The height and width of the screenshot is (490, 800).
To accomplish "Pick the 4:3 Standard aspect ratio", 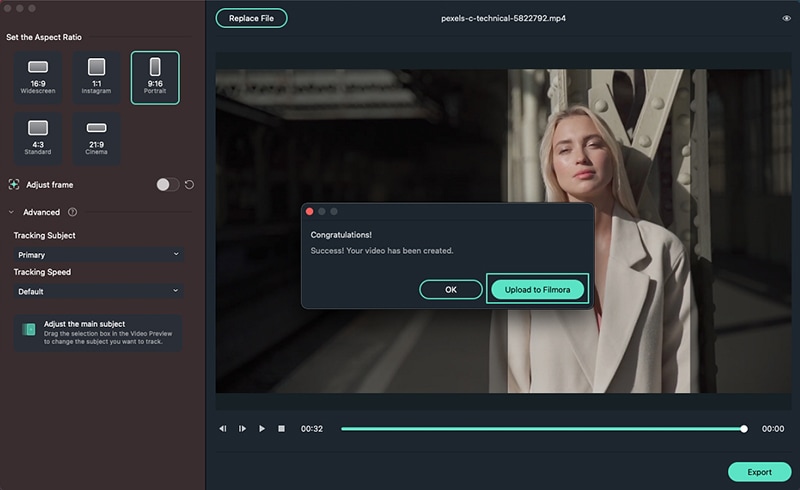I will pyautogui.click(x=38, y=138).
